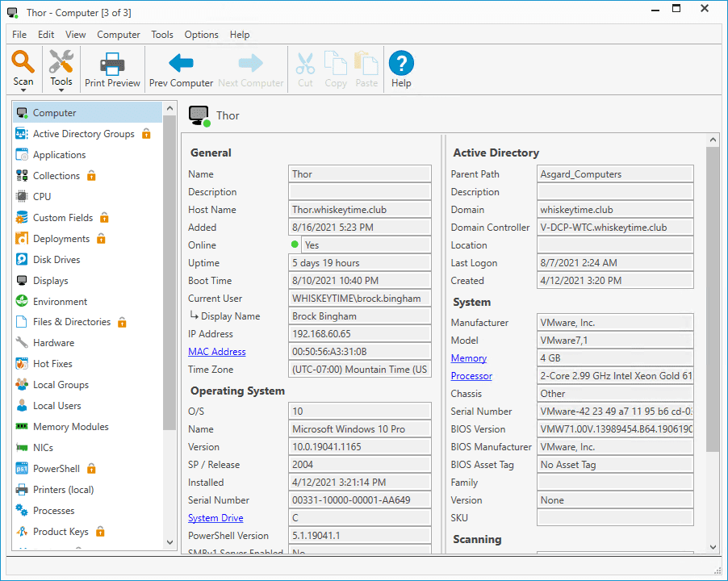Open Help question mark icon

click(x=401, y=64)
